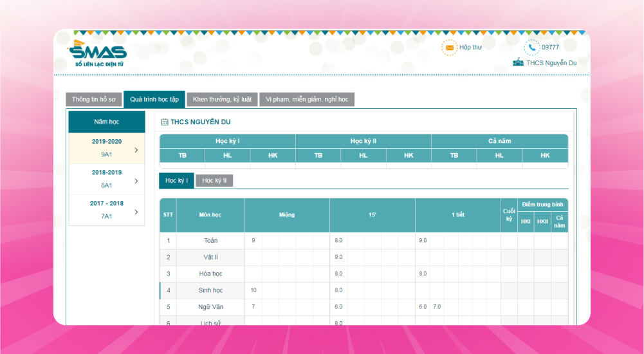Click Hóa học's 1 tiết score 8.0

click(423, 274)
